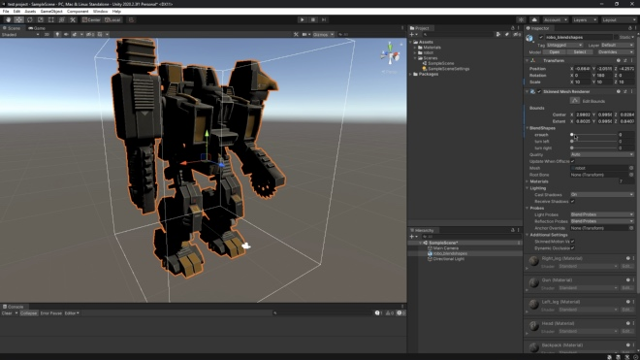Open the GameObject menu
Image resolution: width=640 pixels, height=360 pixels.
click(x=51, y=11)
